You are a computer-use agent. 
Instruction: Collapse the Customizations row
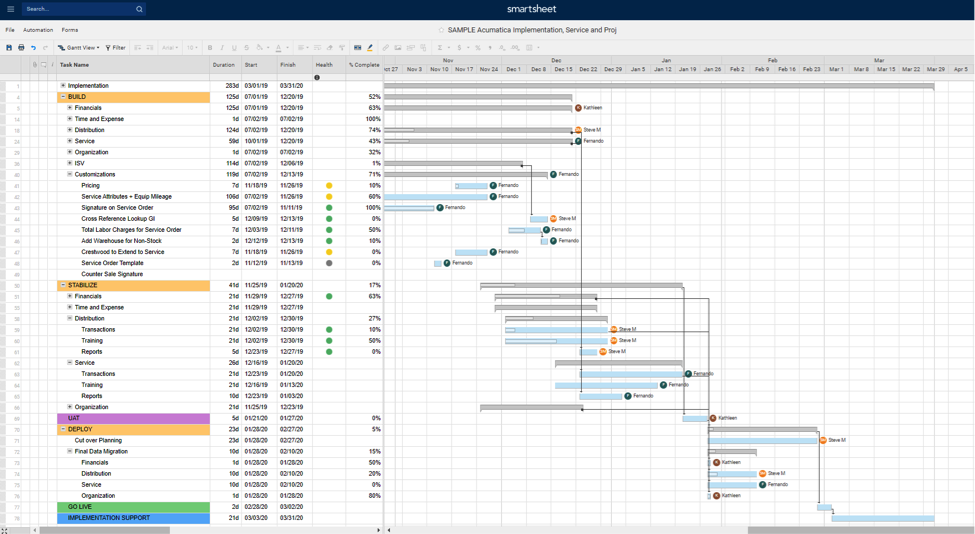(x=70, y=174)
